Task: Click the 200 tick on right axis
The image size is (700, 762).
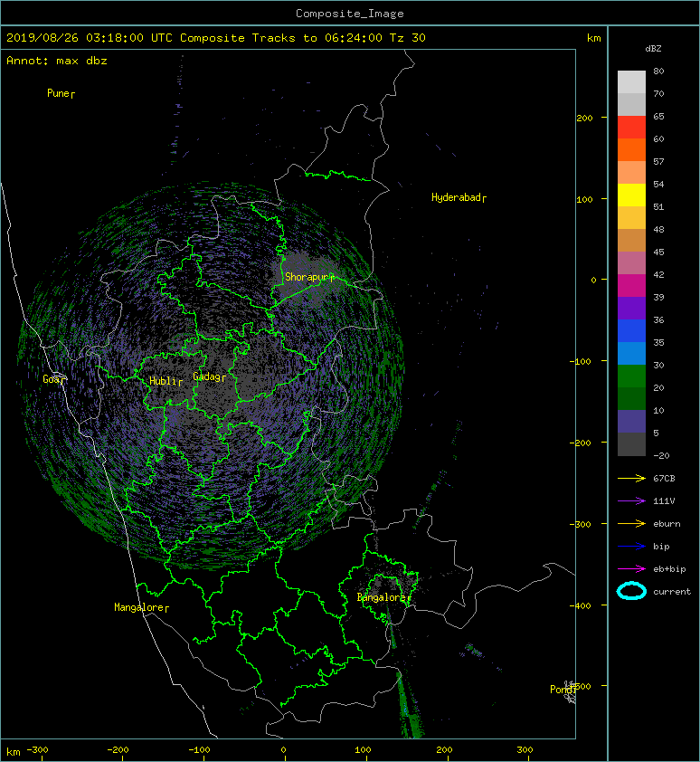Action: pos(584,118)
